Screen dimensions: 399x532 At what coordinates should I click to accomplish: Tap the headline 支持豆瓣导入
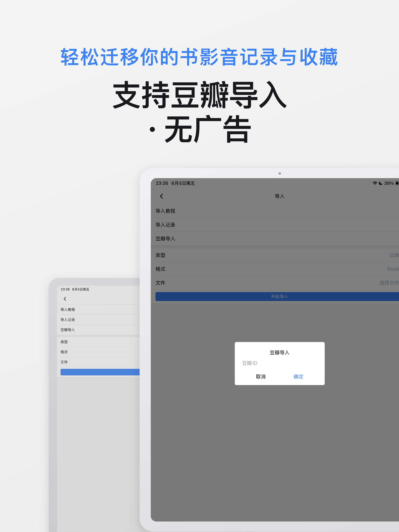pyautogui.click(x=199, y=95)
